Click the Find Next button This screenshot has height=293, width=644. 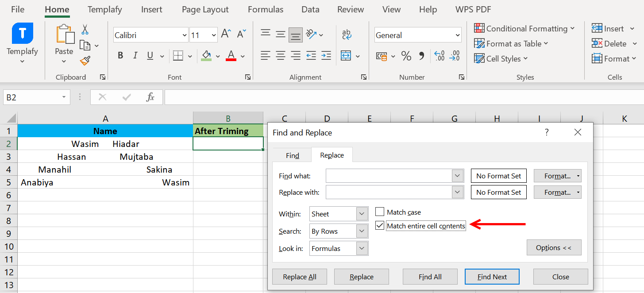click(x=492, y=276)
